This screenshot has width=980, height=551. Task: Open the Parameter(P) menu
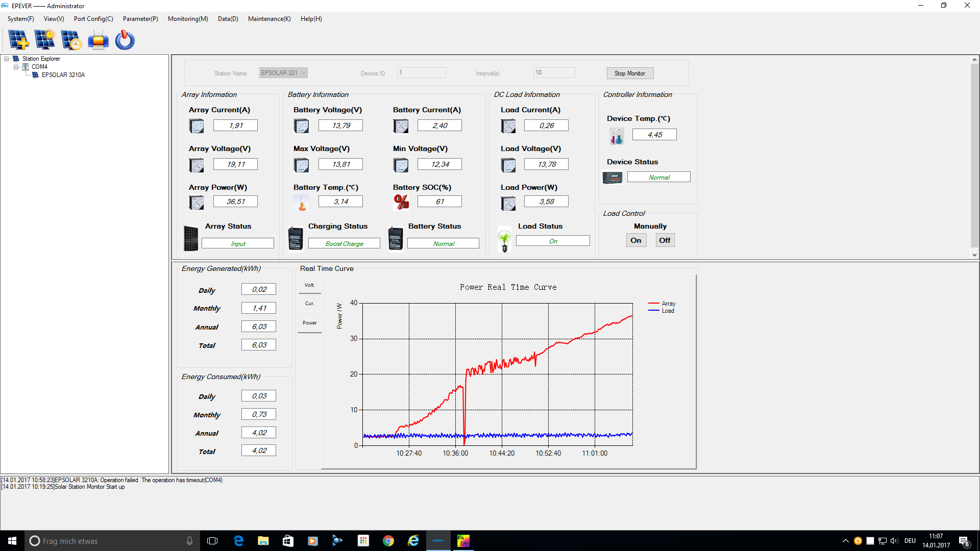pyautogui.click(x=140, y=19)
